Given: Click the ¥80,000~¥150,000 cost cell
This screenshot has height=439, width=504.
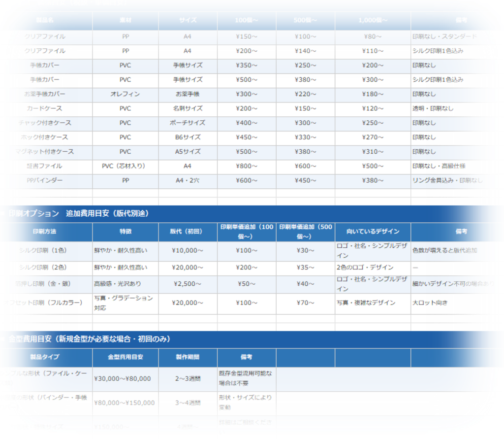Looking at the screenshot, I should click(126, 403).
